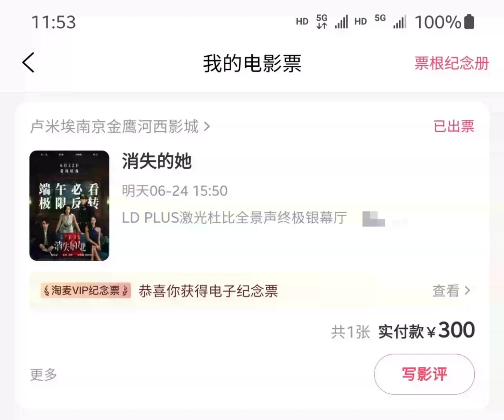Tap the clock showing 11:53
The image size is (504, 420).
tap(54, 22)
